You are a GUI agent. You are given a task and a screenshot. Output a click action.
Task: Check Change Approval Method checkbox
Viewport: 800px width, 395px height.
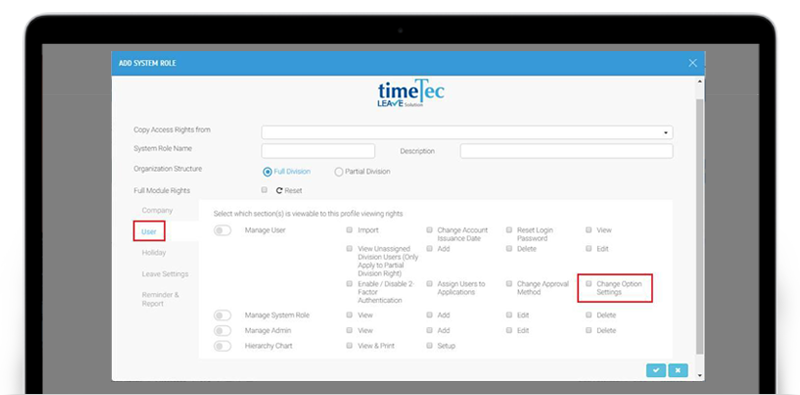[x=509, y=284]
